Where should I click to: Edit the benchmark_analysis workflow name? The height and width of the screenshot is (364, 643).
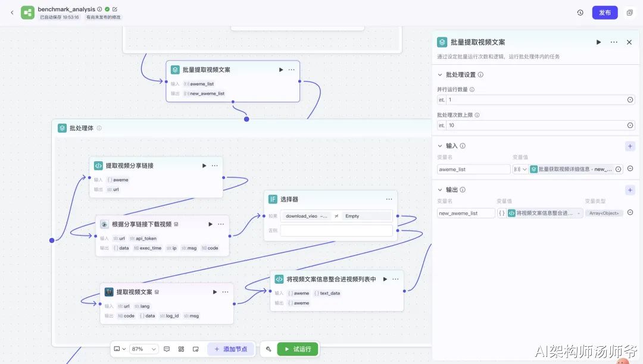115,9
